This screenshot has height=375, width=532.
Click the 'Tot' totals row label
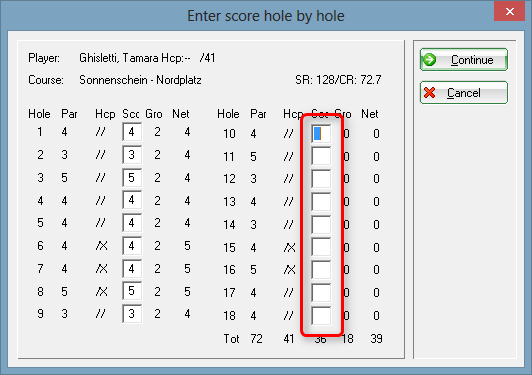(x=231, y=339)
